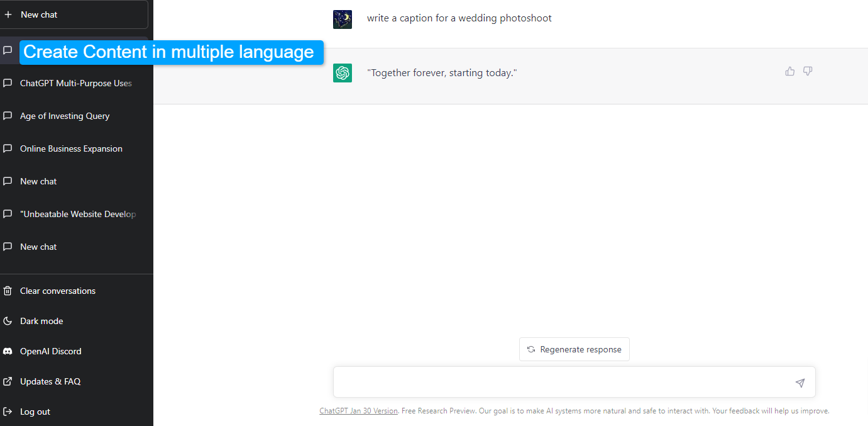Click chat bubble icon beside ChatGPT Multi-Purpose Uses
Screen dimensions: 868x426
[8, 83]
